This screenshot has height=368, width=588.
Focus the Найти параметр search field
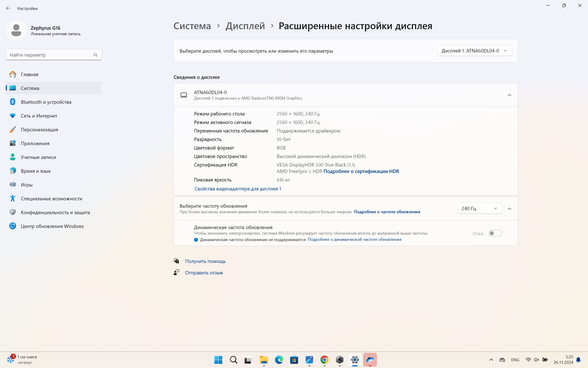pyautogui.click(x=54, y=55)
